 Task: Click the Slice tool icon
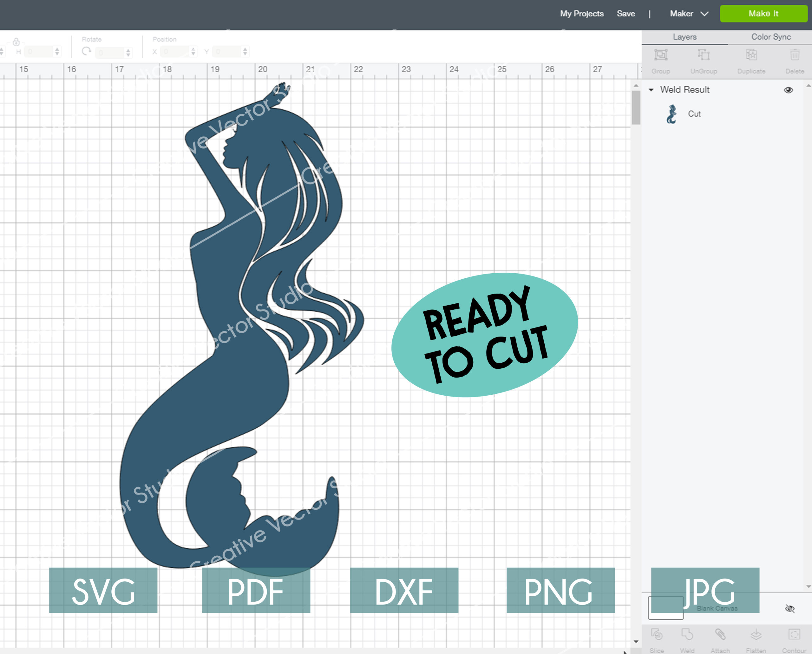(657, 634)
